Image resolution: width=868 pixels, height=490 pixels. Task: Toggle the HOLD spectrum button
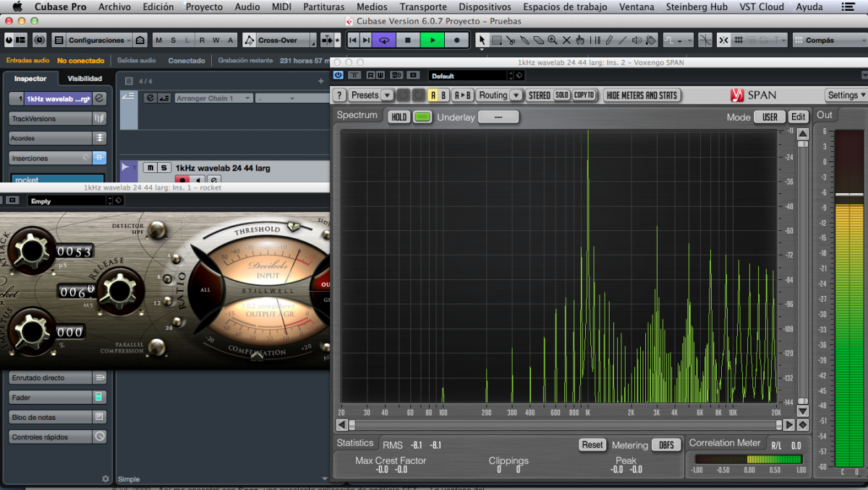[399, 117]
